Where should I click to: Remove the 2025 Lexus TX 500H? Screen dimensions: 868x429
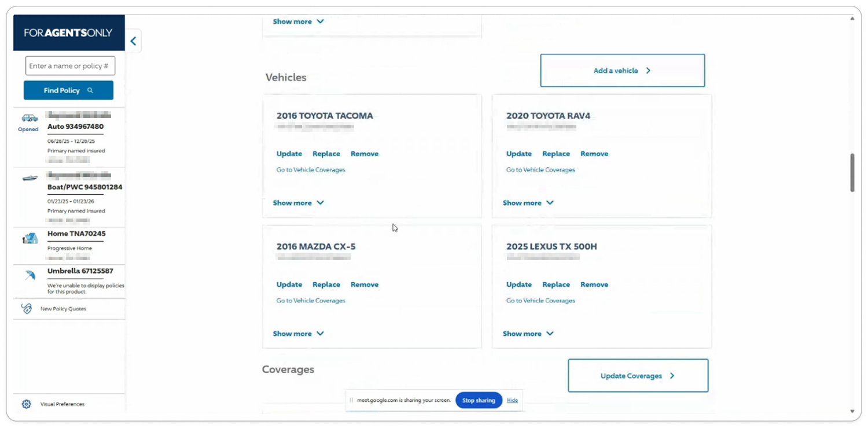pos(594,284)
